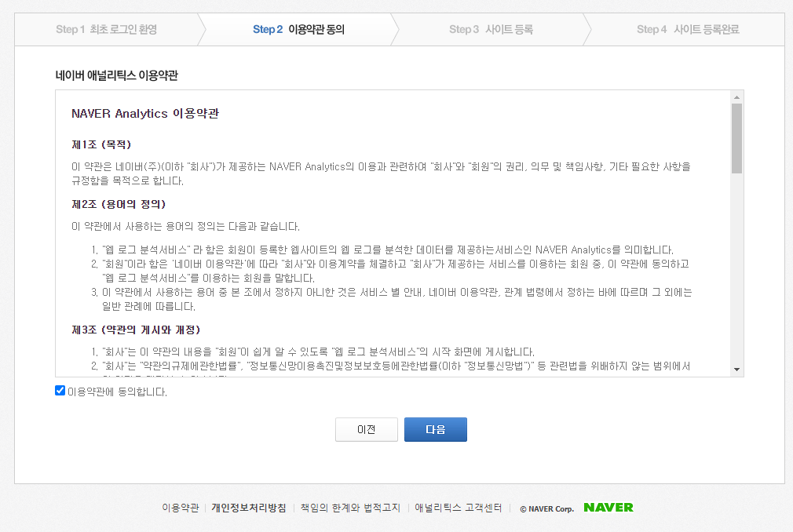
Task: Select Step 3 사이트 등록 tab
Action: tap(491, 29)
